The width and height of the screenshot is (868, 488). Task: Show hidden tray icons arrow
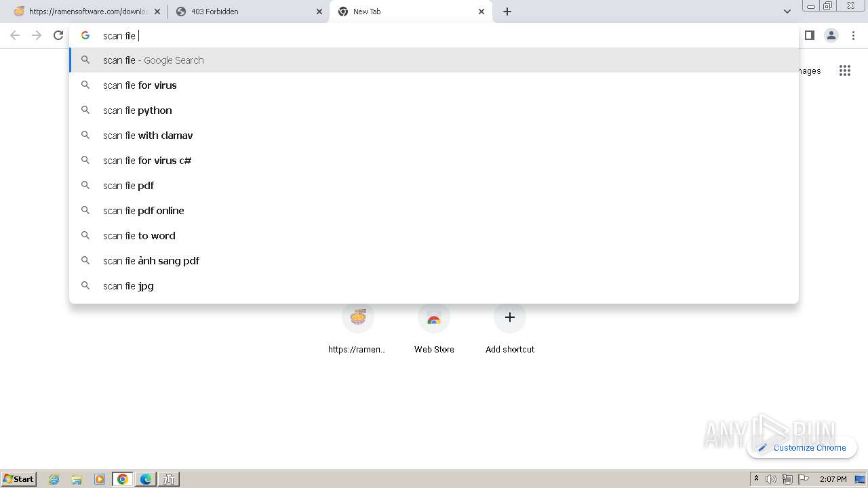756,479
